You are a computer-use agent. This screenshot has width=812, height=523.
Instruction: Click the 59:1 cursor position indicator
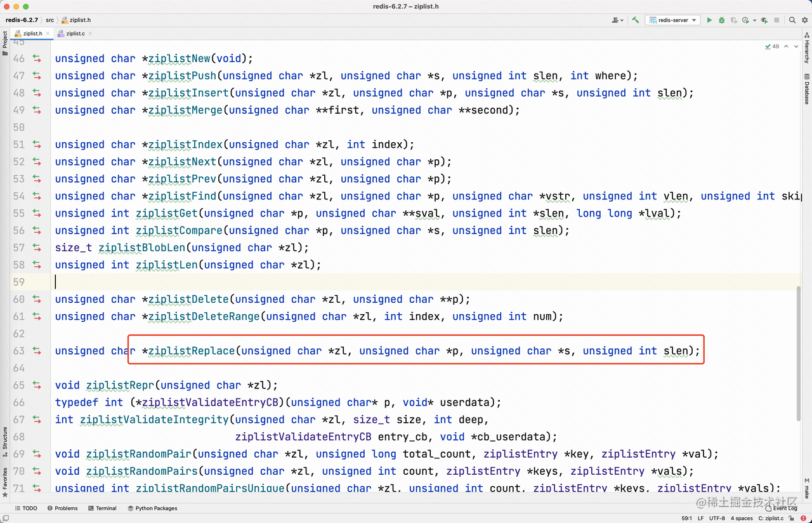(x=686, y=519)
